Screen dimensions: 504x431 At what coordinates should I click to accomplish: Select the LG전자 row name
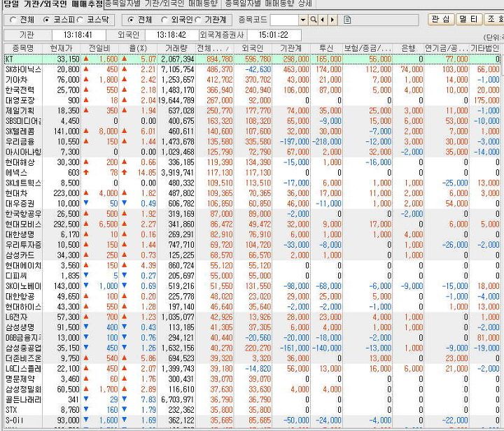tap(16, 317)
